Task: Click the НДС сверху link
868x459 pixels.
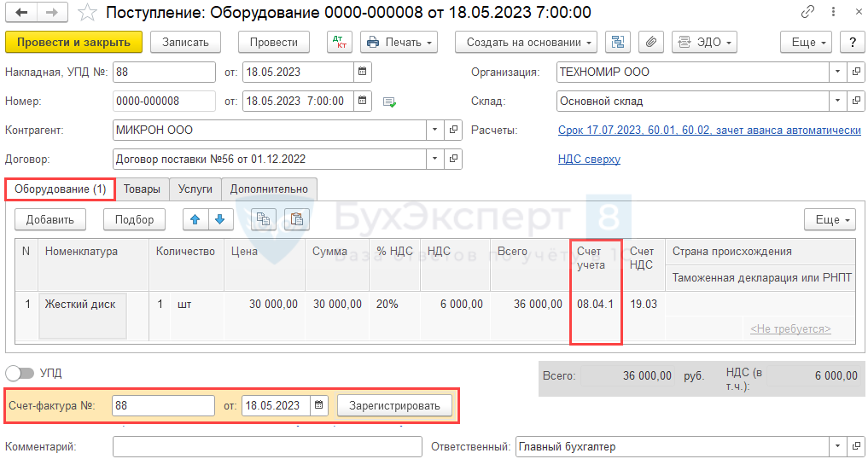Action: tap(589, 160)
